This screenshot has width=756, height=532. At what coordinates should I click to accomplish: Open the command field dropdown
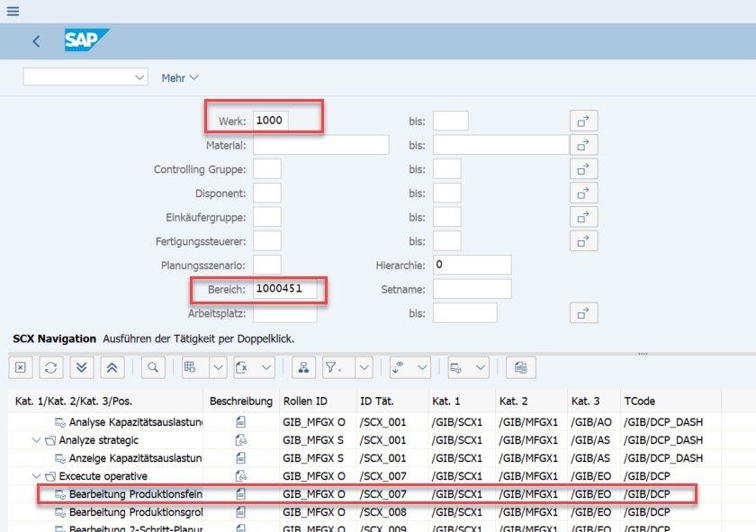[139, 78]
